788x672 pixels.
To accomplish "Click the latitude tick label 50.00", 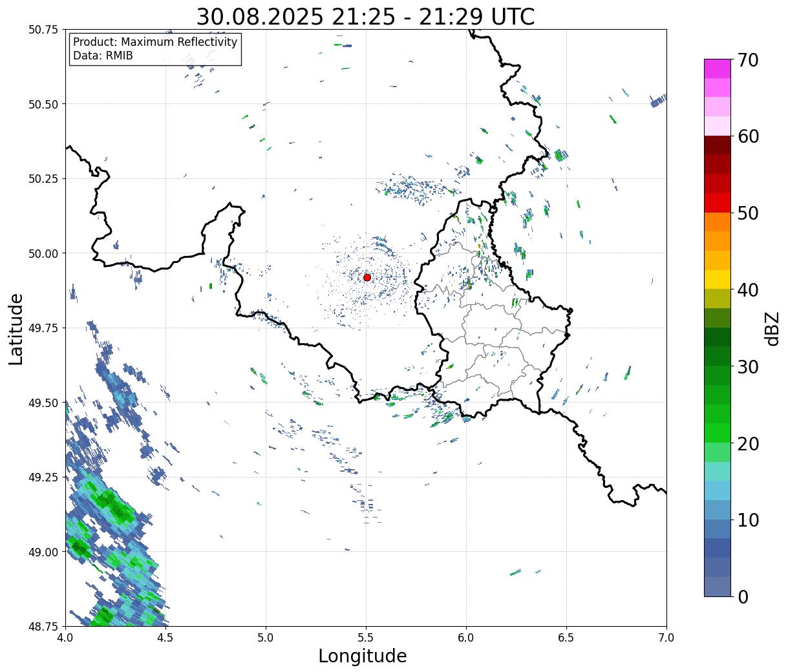I will (43, 253).
